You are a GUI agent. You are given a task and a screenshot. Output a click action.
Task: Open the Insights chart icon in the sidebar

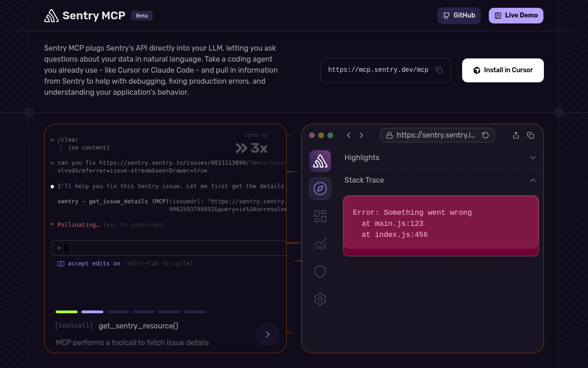tap(320, 244)
